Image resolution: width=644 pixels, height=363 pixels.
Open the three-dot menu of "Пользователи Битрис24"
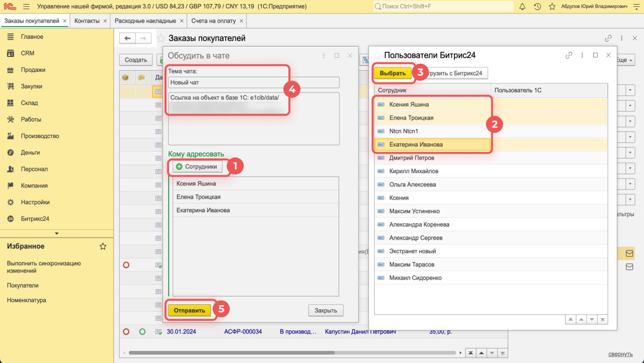pos(582,55)
